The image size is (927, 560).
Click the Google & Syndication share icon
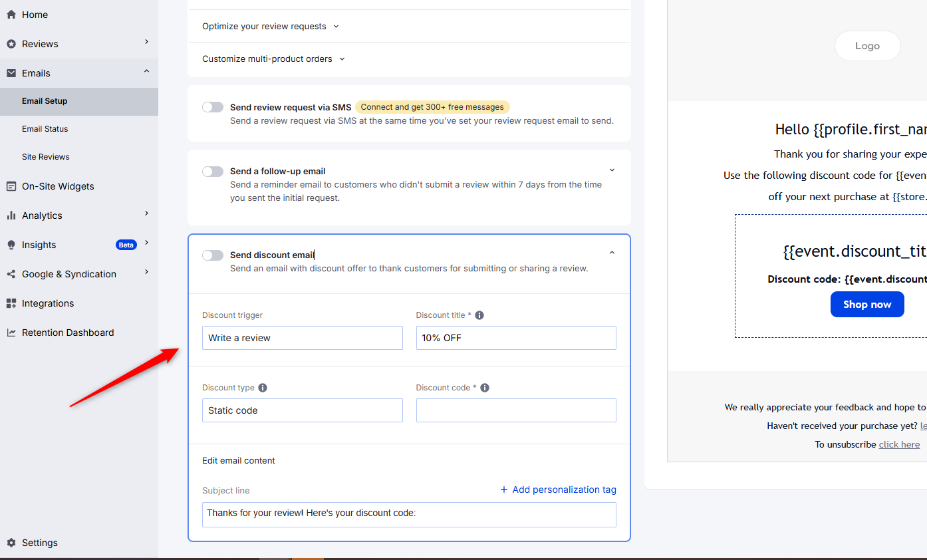click(11, 274)
